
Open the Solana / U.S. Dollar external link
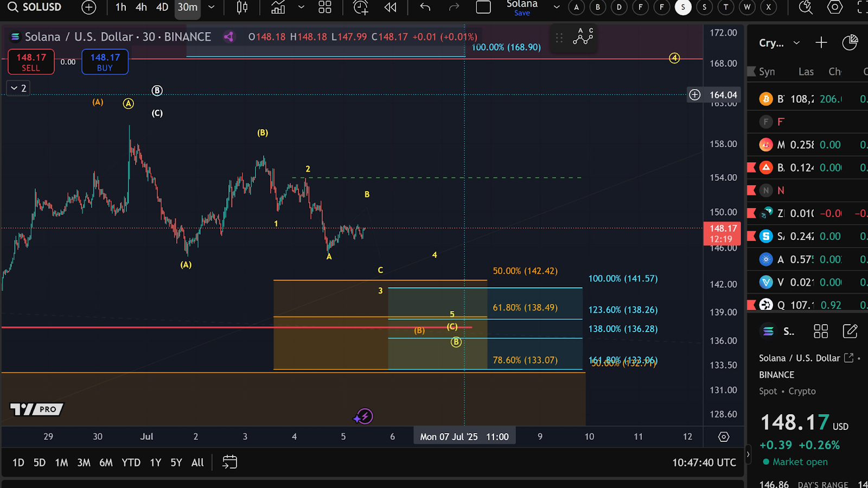pyautogui.click(x=848, y=358)
